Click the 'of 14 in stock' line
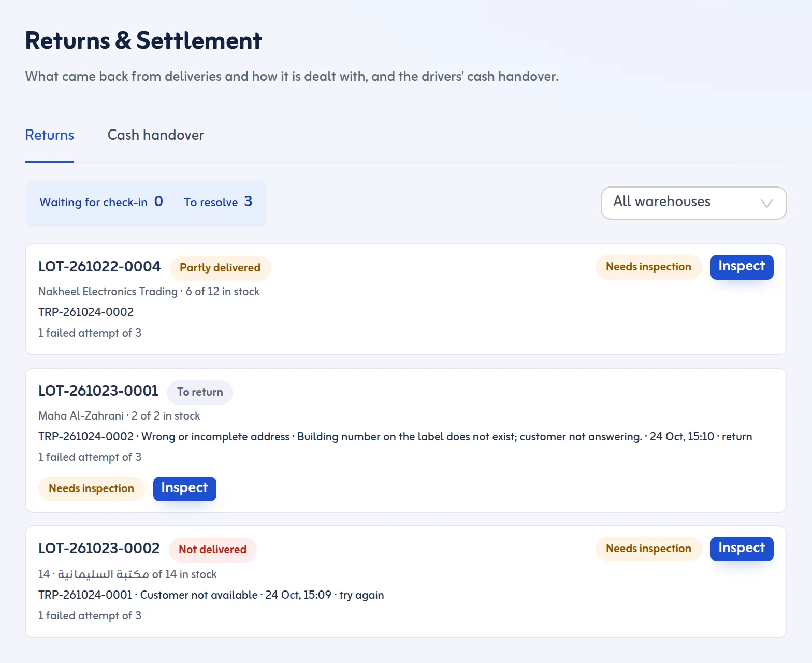 point(127,574)
